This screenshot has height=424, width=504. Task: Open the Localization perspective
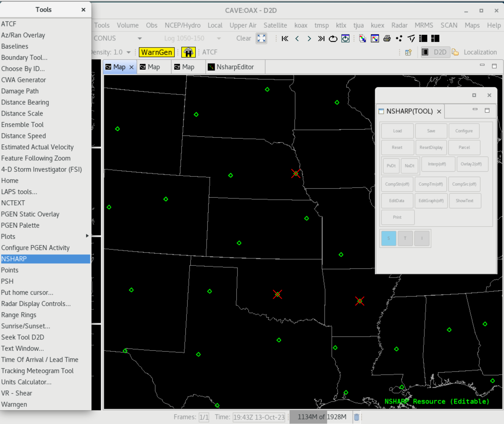point(474,52)
